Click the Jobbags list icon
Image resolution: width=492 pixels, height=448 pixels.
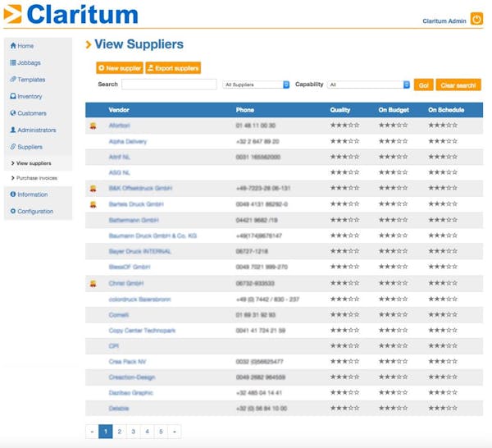point(13,62)
